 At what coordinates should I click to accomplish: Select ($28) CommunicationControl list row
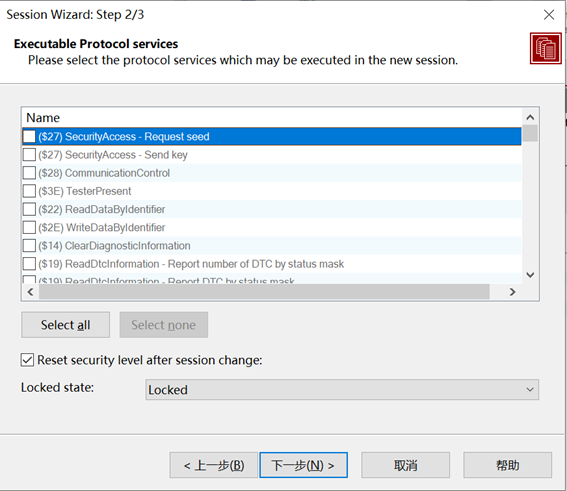tap(272, 173)
